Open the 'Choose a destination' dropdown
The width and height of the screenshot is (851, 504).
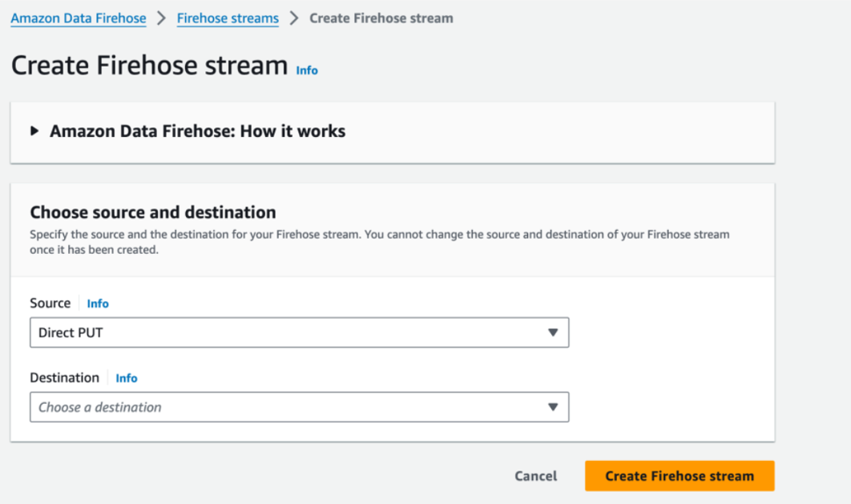pos(288,407)
